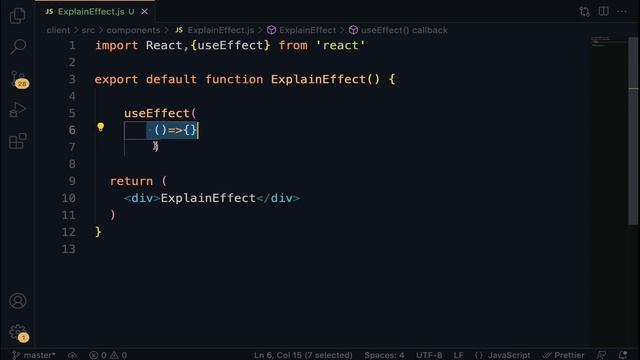Open the Explorer view in activity bar
The width and height of the screenshot is (640, 360).
pos(18,16)
